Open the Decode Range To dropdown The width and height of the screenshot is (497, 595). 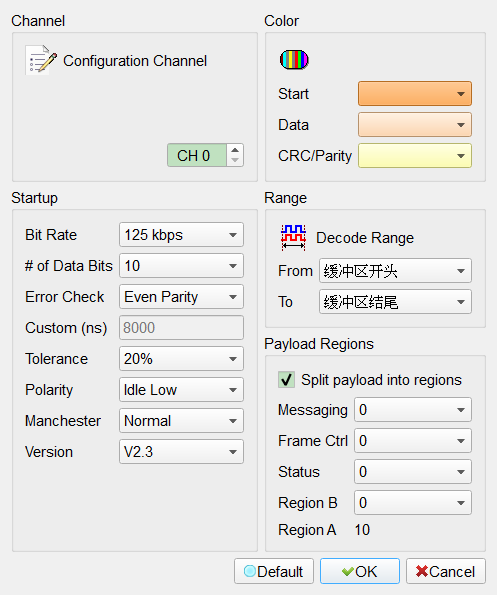point(395,302)
